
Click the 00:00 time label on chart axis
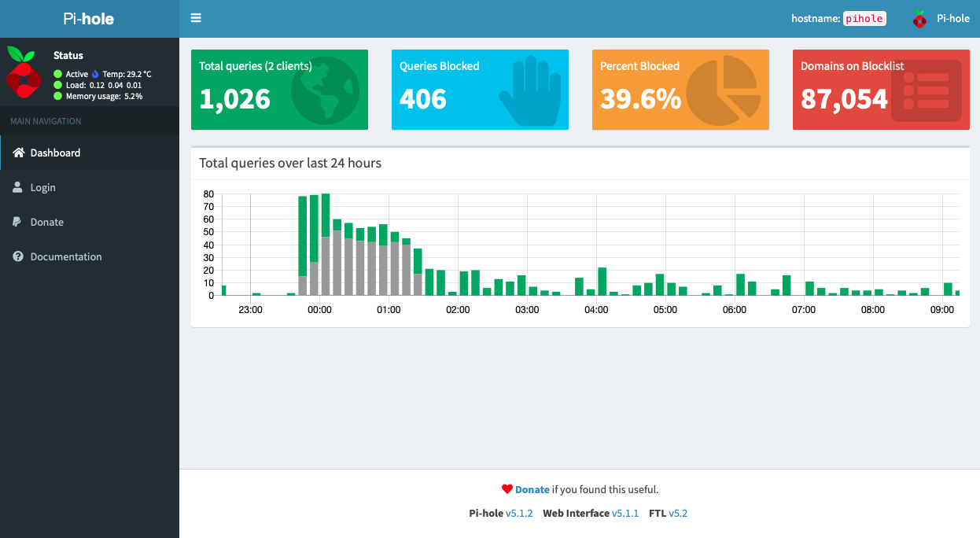point(319,310)
